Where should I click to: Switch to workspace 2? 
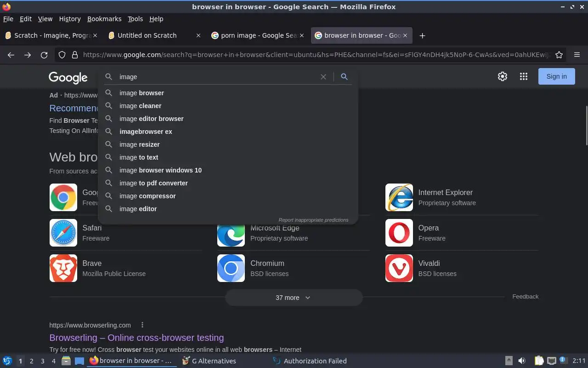32,361
